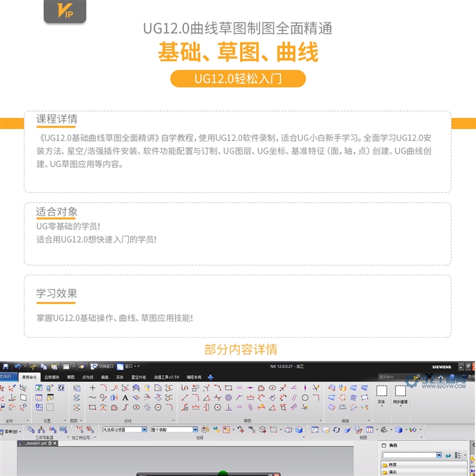Open the 角色 panel combo box arrow
Image resolution: width=476 pixels, height=476 pixels.
click(439, 455)
